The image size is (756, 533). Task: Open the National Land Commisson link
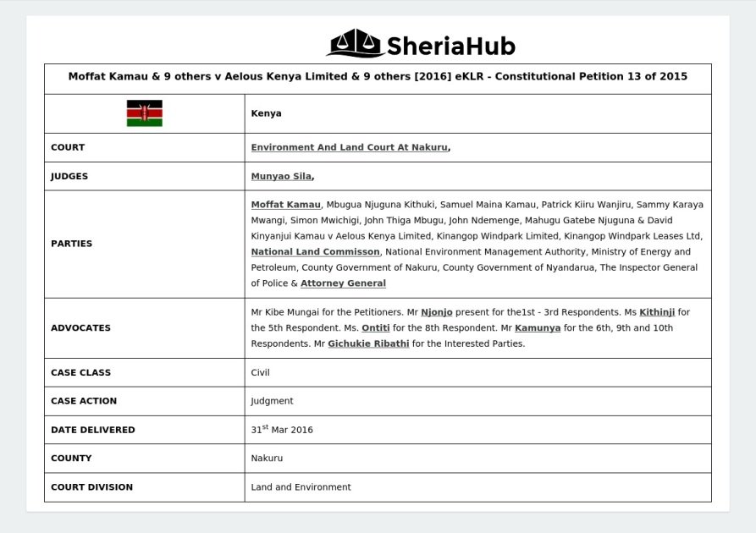click(x=315, y=251)
